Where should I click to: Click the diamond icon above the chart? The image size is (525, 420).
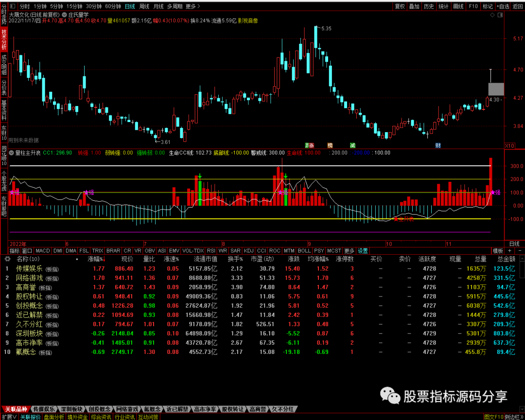(492, 15)
